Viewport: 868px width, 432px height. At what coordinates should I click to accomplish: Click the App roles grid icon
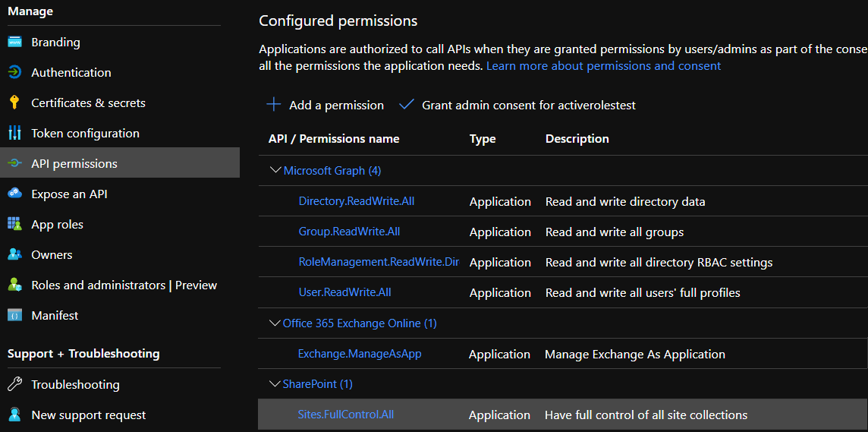point(15,224)
